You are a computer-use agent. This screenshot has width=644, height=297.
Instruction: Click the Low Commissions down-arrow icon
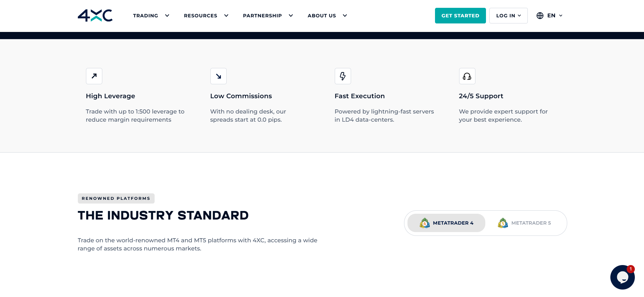219,76
